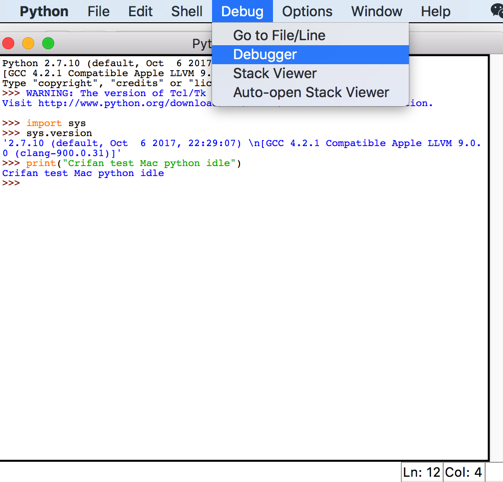
Task: Minimize the shell window with yellow button
Action: pyautogui.click(x=28, y=43)
